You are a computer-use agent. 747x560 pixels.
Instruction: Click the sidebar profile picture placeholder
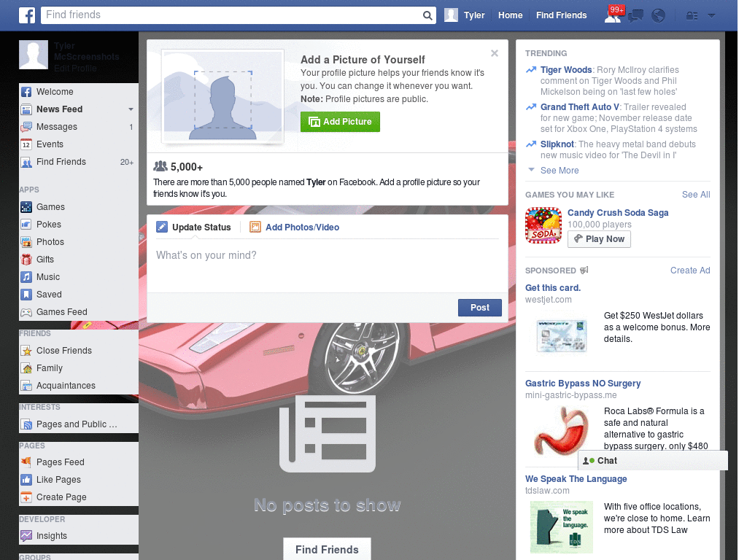34,55
